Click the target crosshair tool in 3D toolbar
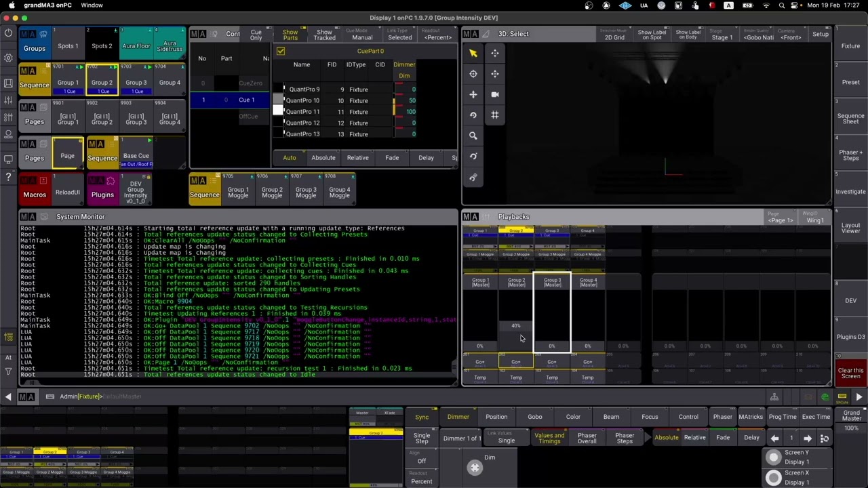868x488 pixels. (473, 74)
